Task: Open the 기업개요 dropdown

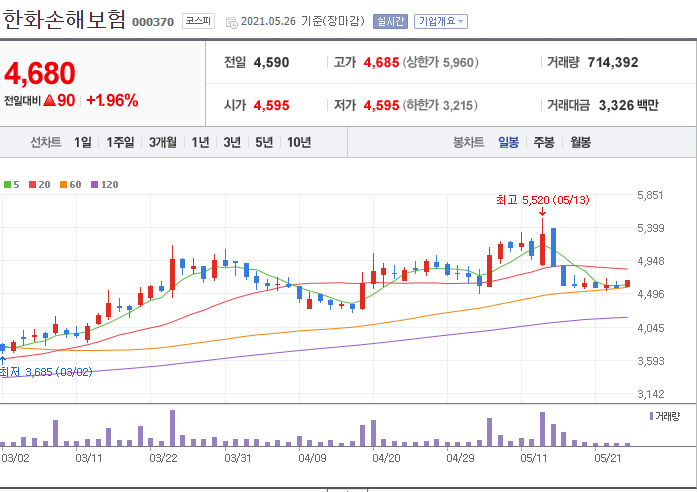Action: pyautogui.click(x=441, y=21)
